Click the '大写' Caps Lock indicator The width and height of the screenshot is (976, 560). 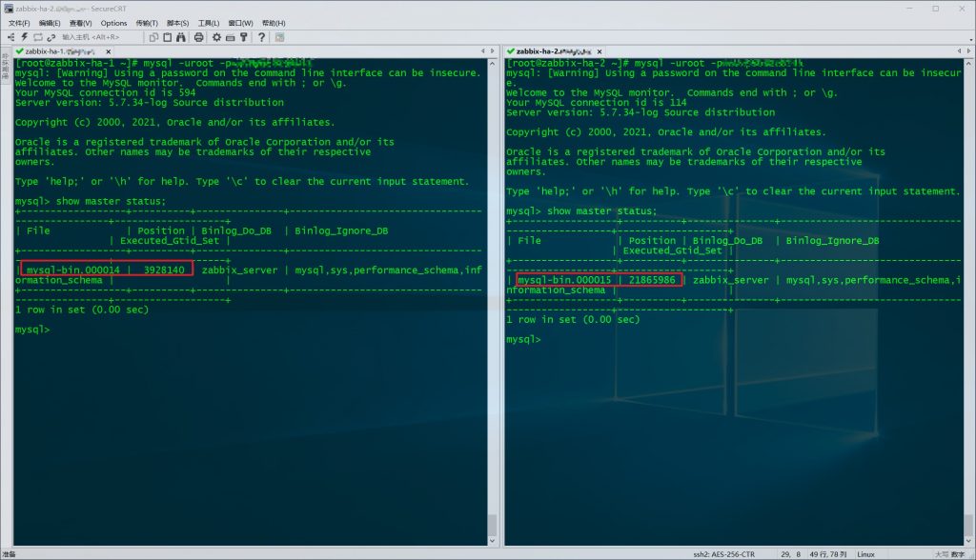(942, 554)
